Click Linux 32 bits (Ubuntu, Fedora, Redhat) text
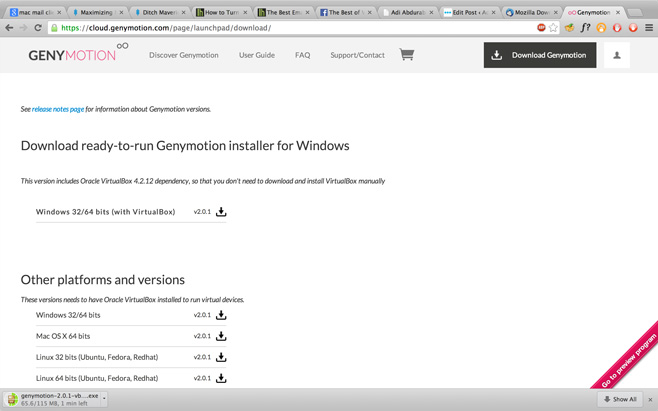The image size is (658, 411). tap(97, 357)
